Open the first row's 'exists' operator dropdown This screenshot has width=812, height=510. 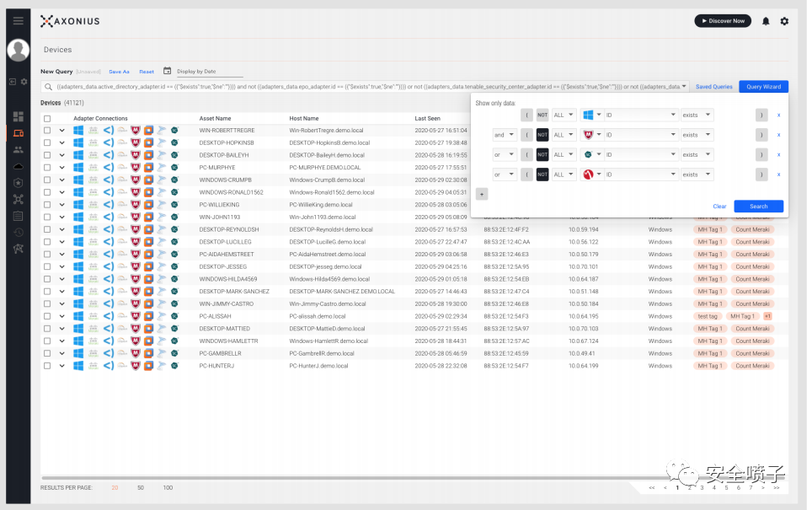[x=697, y=115]
